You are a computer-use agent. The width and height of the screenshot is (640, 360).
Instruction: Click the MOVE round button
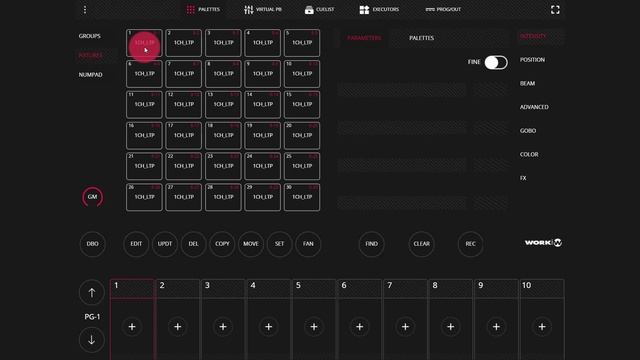pos(251,244)
